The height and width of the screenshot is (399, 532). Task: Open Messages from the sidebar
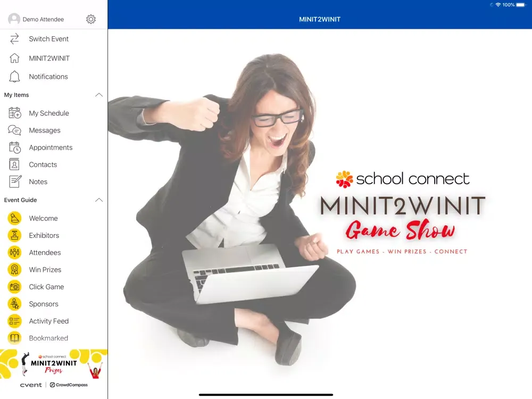point(45,131)
